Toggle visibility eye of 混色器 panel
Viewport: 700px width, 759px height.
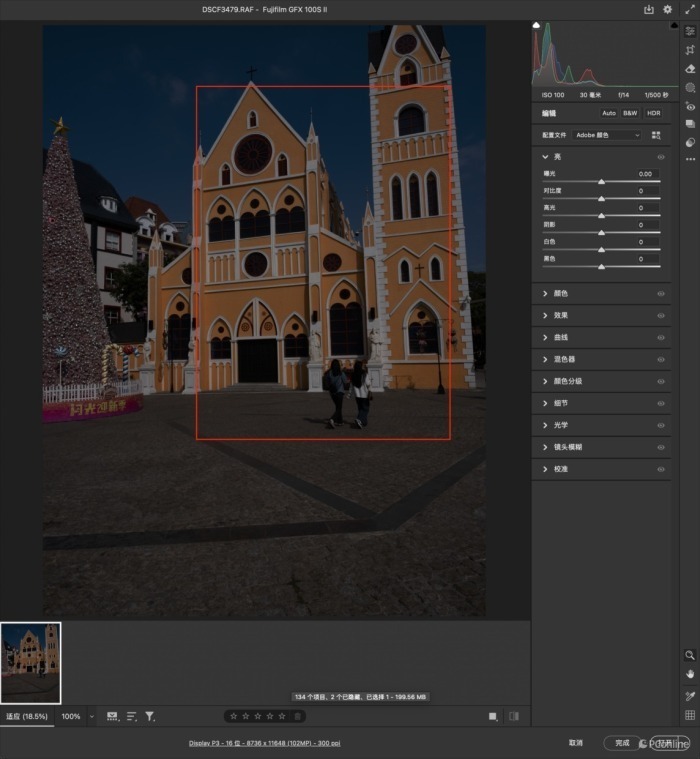(x=661, y=360)
